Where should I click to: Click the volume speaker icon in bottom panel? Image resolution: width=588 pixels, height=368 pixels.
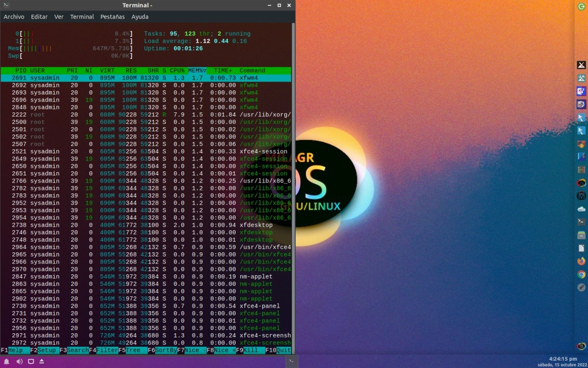(x=20, y=362)
